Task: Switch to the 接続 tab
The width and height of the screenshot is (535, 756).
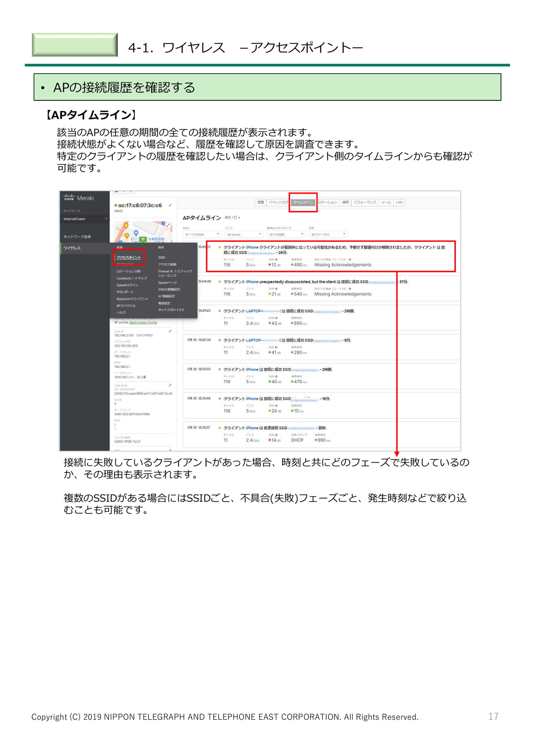Action: [346, 202]
